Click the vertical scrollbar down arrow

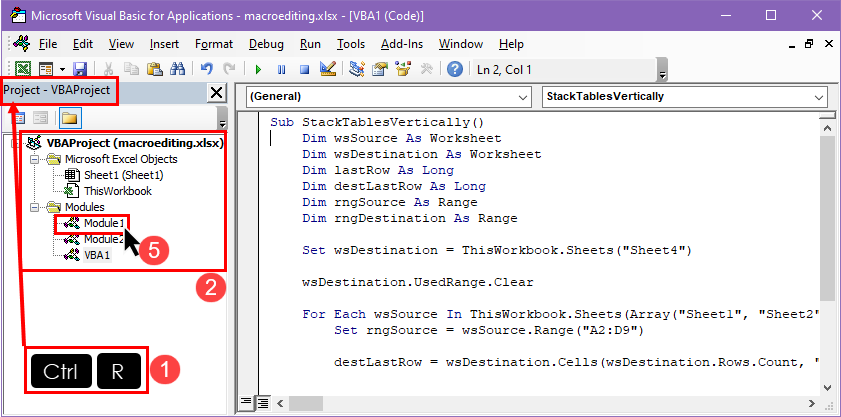[x=826, y=387]
